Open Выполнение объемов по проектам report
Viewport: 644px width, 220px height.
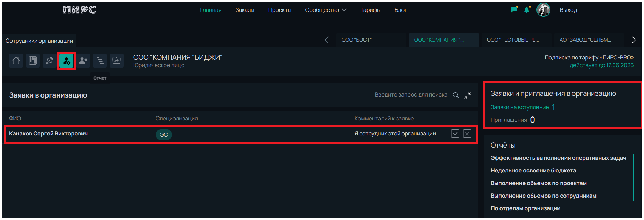tap(539, 183)
